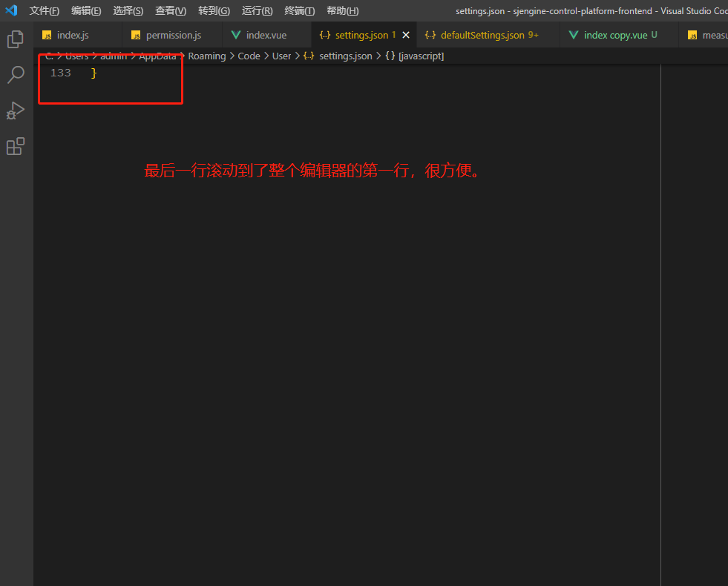Image resolution: width=728 pixels, height=586 pixels.
Task: Open the 转到(G) menu
Action: (x=214, y=10)
